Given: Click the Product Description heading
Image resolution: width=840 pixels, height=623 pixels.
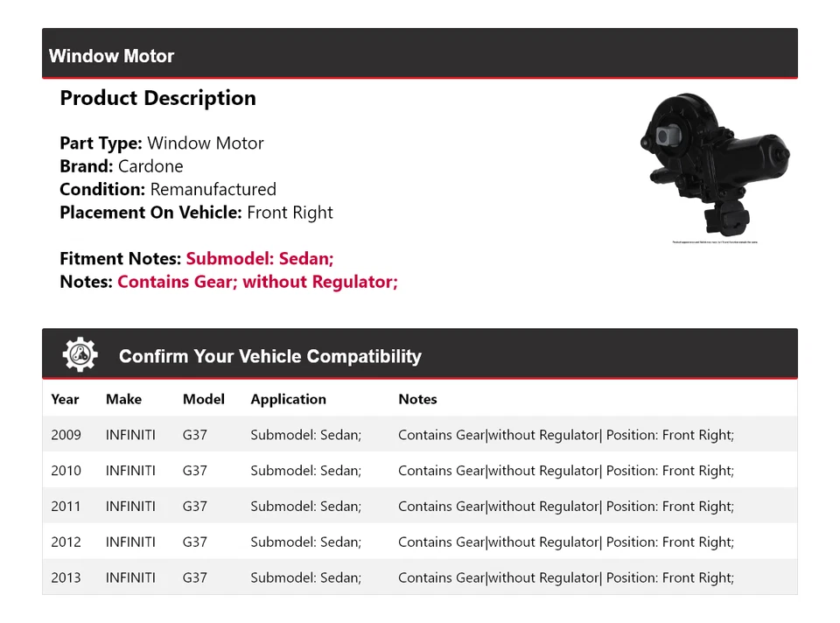Looking at the screenshot, I should point(157,98).
